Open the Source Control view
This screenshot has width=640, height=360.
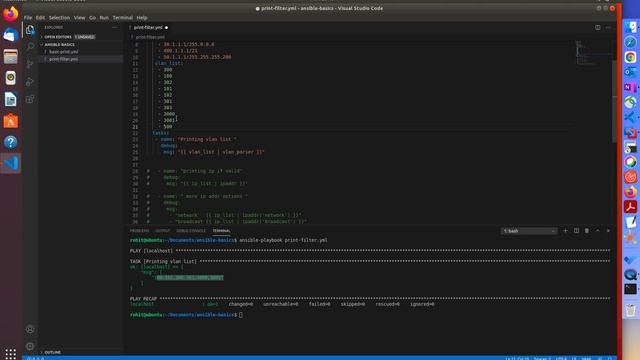pos(30,64)
